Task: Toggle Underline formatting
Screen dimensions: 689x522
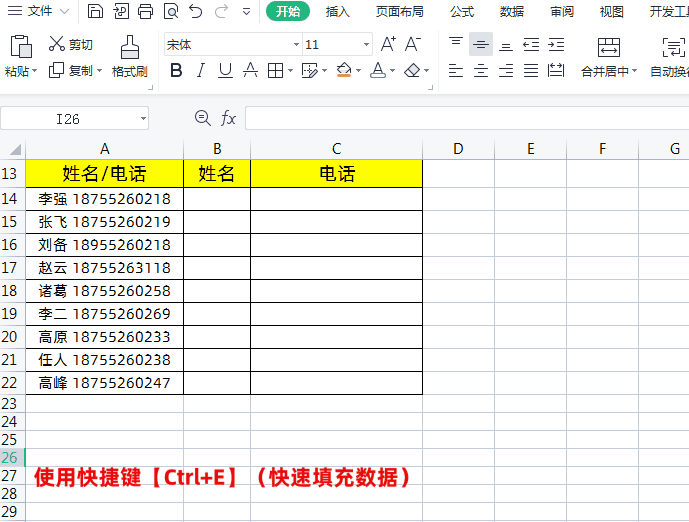Action: tap(225, 70)
